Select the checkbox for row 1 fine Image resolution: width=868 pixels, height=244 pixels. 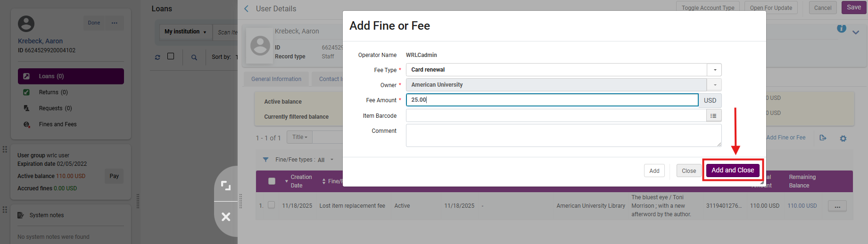271,205
